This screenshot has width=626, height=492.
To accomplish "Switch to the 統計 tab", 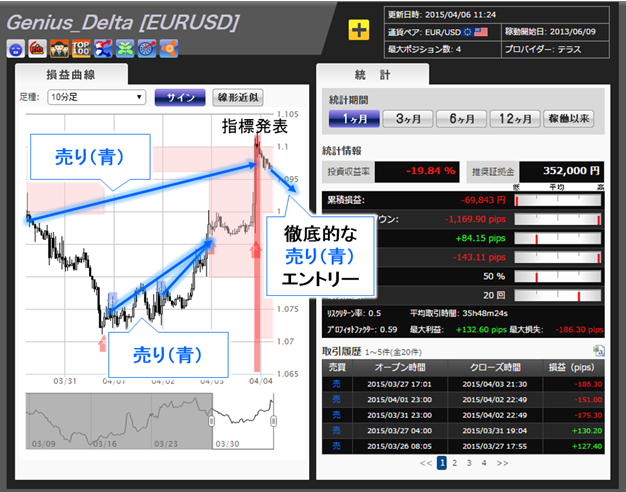I will coord(372,74).
